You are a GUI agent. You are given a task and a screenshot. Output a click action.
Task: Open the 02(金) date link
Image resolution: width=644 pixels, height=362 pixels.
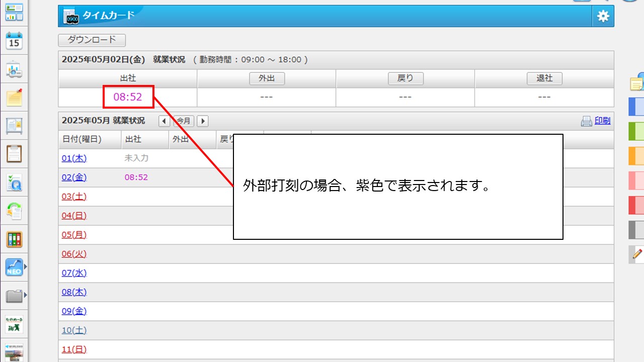74,177
